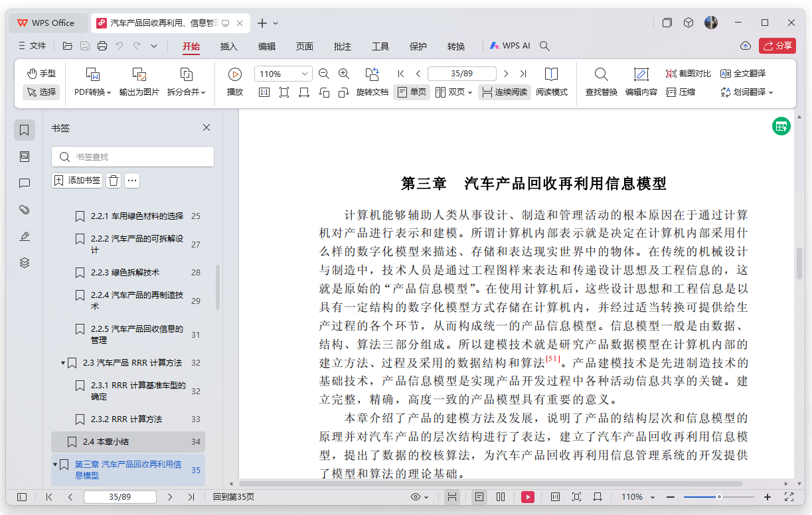Click the actual size 1:1 icon

(x=264, y=92)
